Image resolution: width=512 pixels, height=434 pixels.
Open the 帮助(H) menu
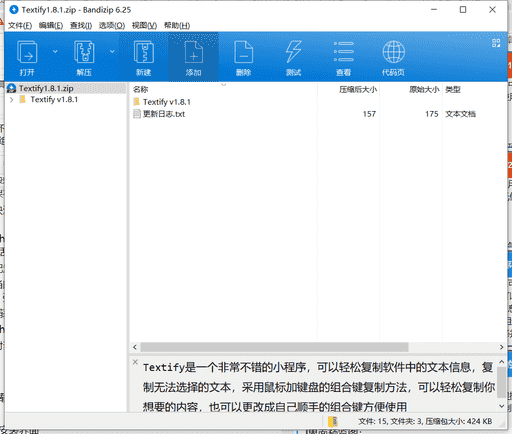(177, 25)
